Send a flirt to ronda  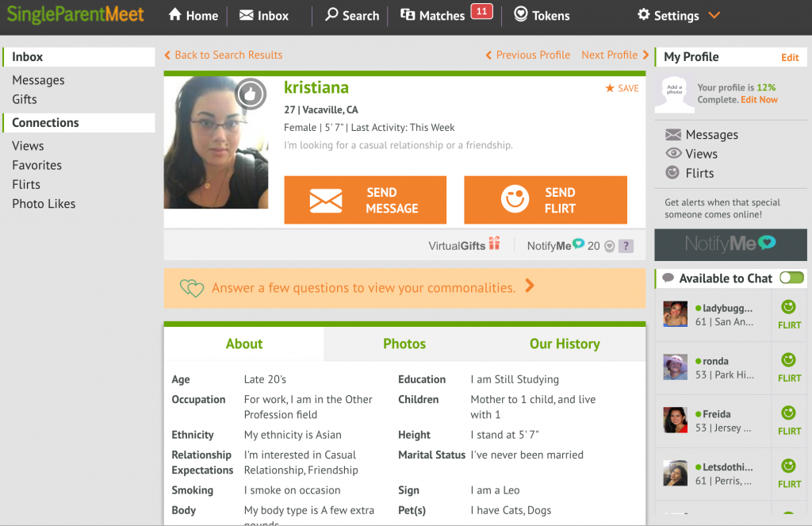789,368
